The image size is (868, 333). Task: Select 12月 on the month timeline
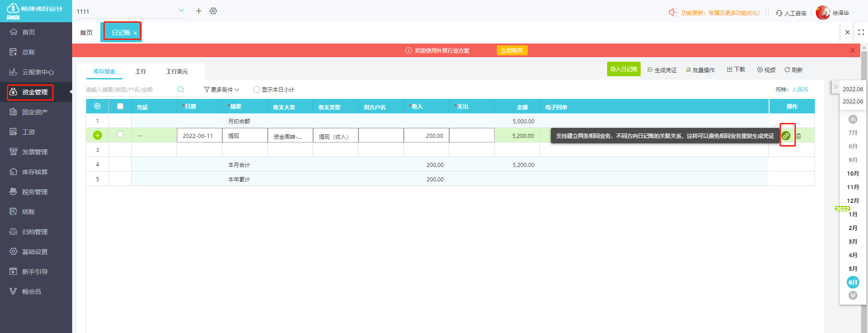[853, 201]
